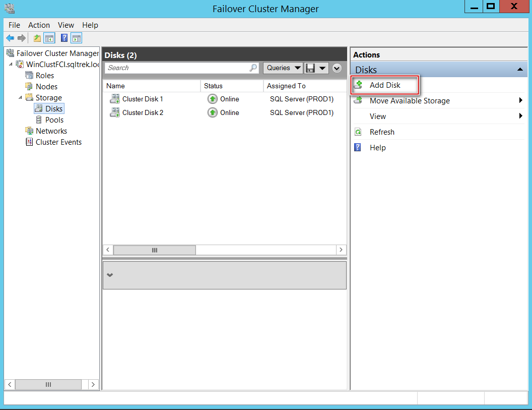The height and width of the screenshot is (410, 532).
Task: Select Cluster Disk 2 row
Action: click(224, 113)
